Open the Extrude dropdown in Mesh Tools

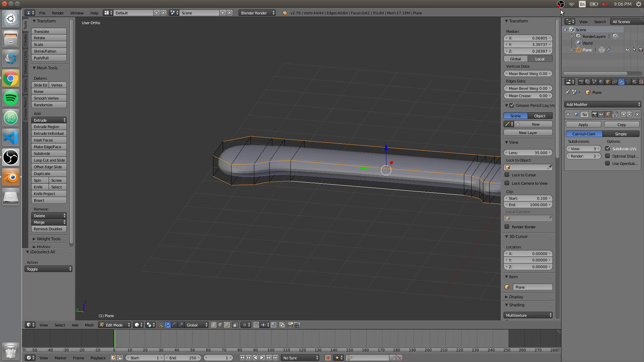point(49,120)
